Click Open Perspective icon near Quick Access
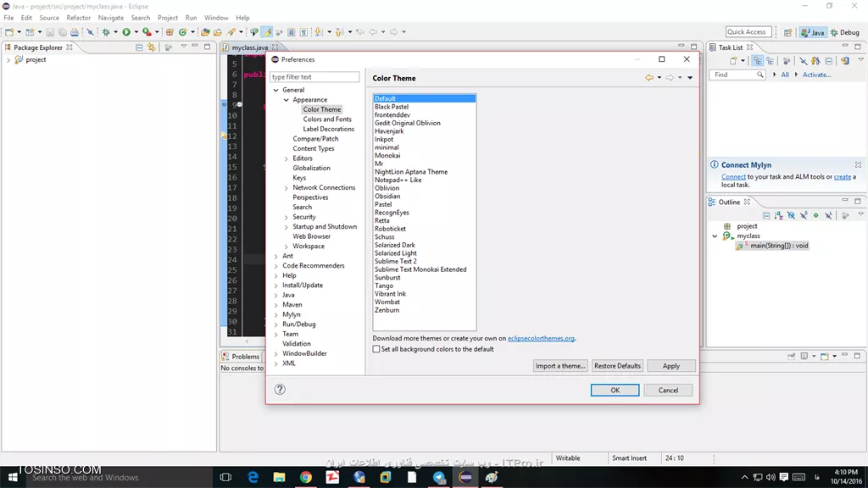Viewport: 868px width, 488px height. [787, 33]
